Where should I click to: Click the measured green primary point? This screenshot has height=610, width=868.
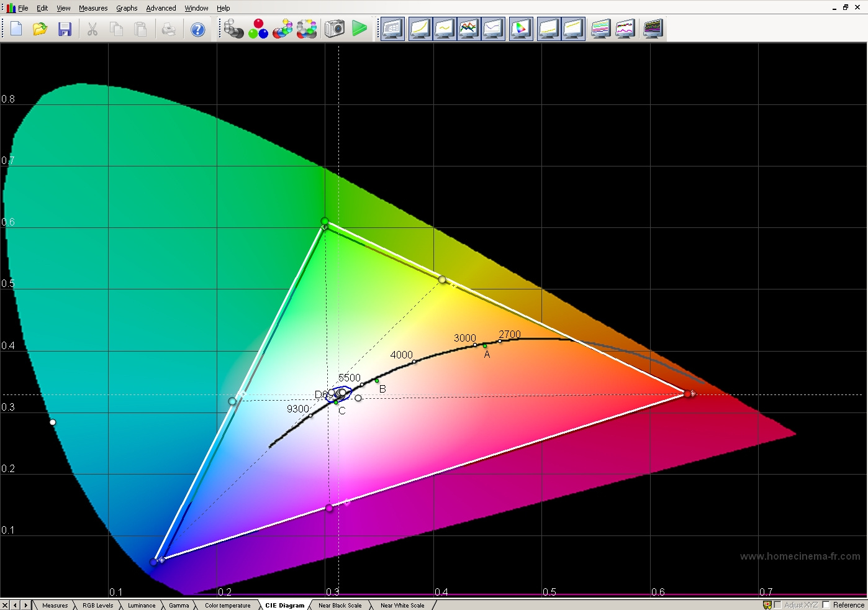325,221
